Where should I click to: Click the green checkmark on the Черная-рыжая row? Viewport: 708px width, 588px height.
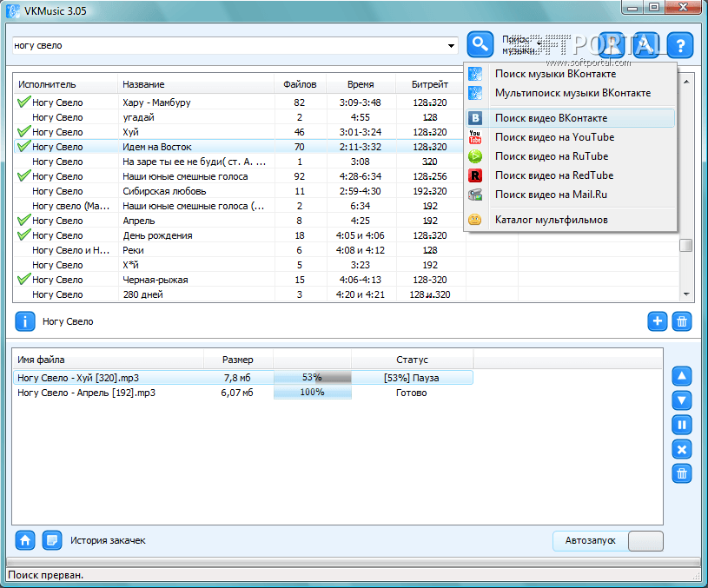(x=23, y=279)
